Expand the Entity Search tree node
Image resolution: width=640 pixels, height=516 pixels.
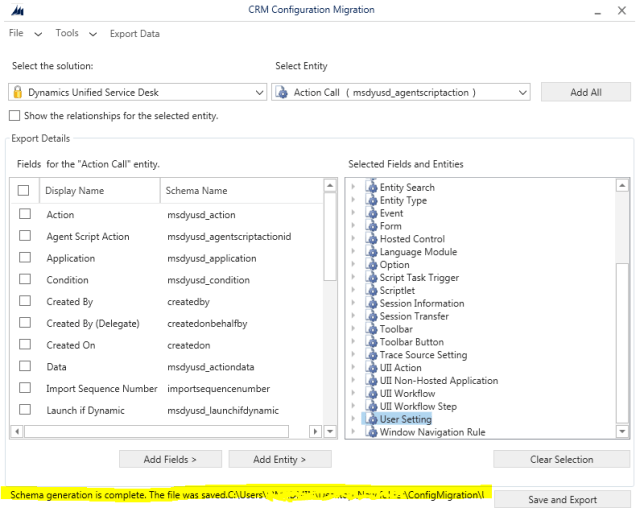(x=353, y=187)
